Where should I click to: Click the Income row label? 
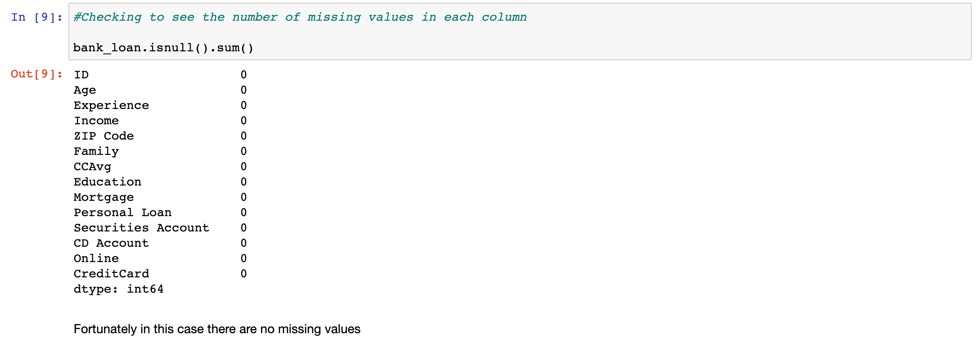point(96,121)
